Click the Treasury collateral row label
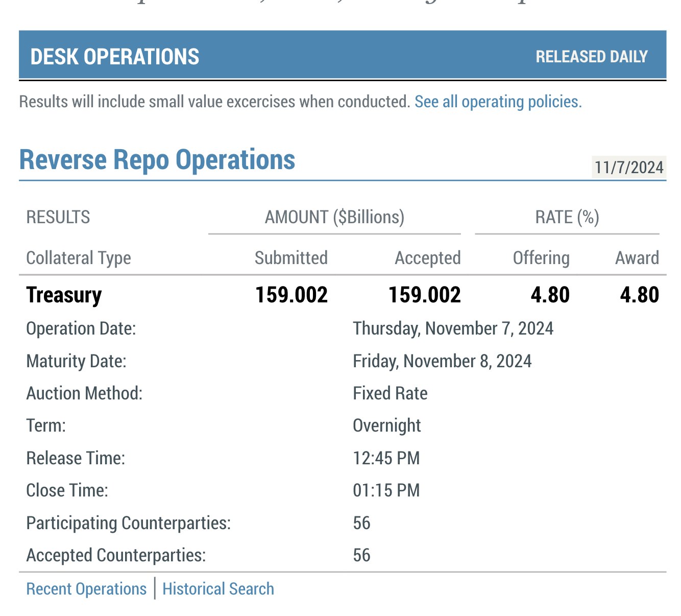681x616 pixels. pyautogui.click(x=64, y=295)
